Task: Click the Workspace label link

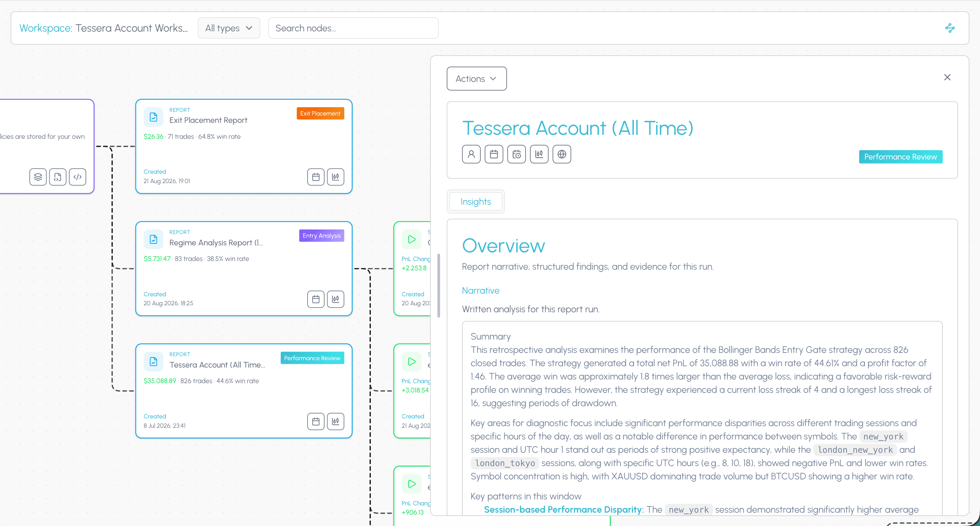Action: 46,28
